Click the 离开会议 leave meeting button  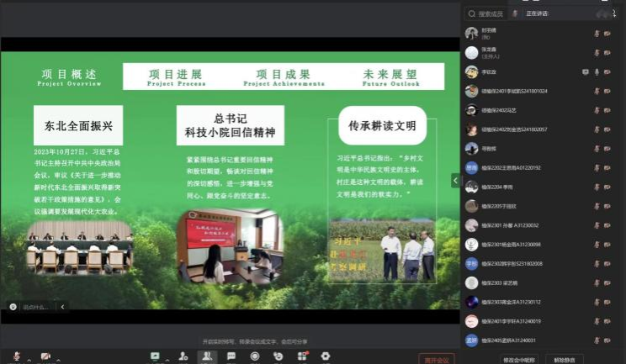tap(437, 359)
